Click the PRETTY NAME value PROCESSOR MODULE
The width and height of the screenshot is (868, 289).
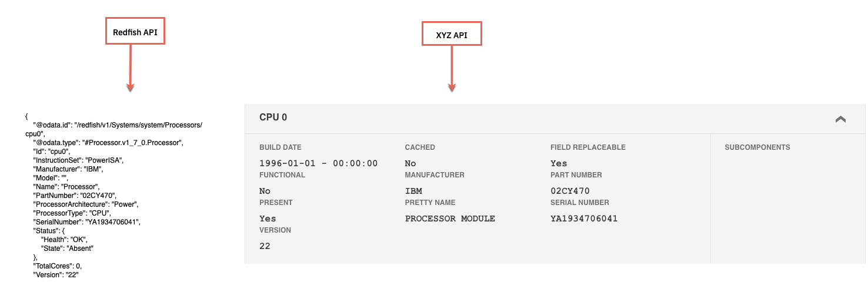[x=450, y=219]
